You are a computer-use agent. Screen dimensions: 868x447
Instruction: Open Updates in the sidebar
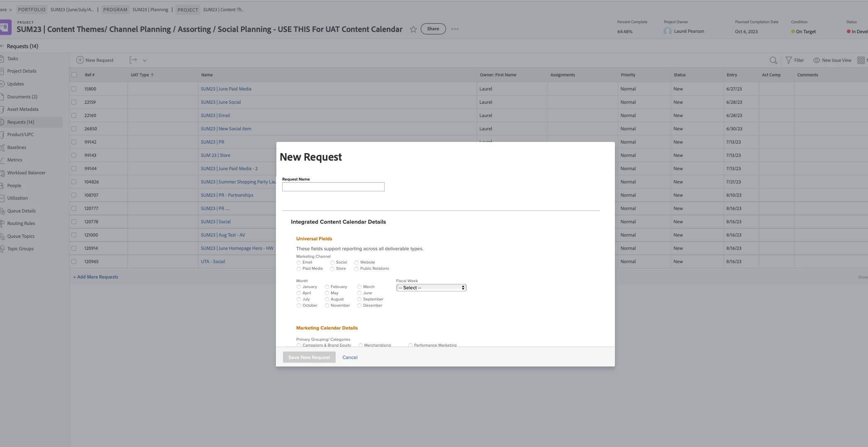(x=15, y=84)
